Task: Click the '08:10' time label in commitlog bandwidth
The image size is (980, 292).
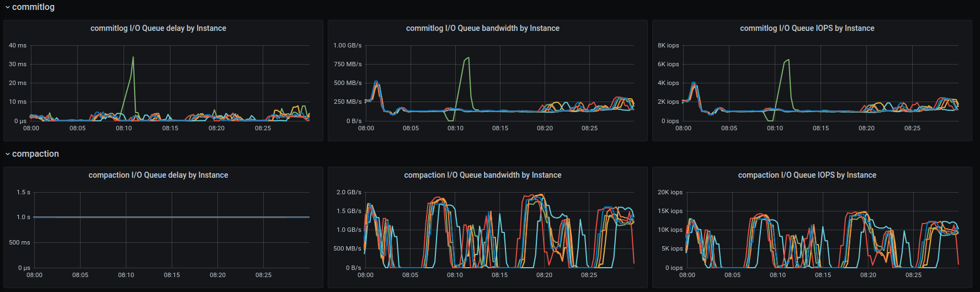Action: pos(455,128)
